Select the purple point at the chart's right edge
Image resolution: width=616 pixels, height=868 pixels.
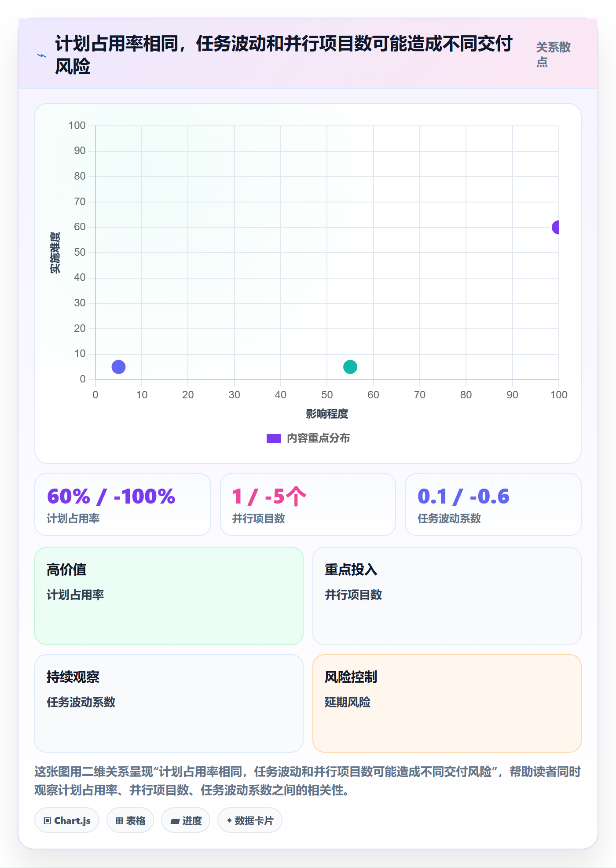pos(556,227)
